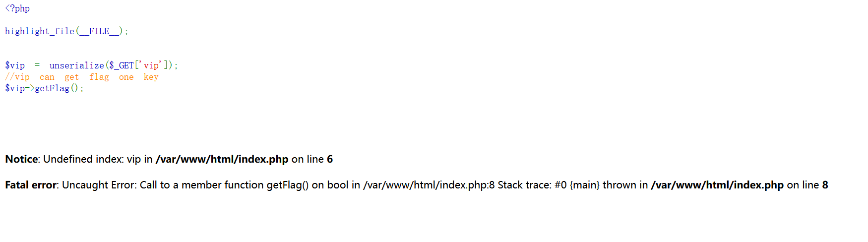Click the word "flag" in the orange comment

click(x=99, y=77)
